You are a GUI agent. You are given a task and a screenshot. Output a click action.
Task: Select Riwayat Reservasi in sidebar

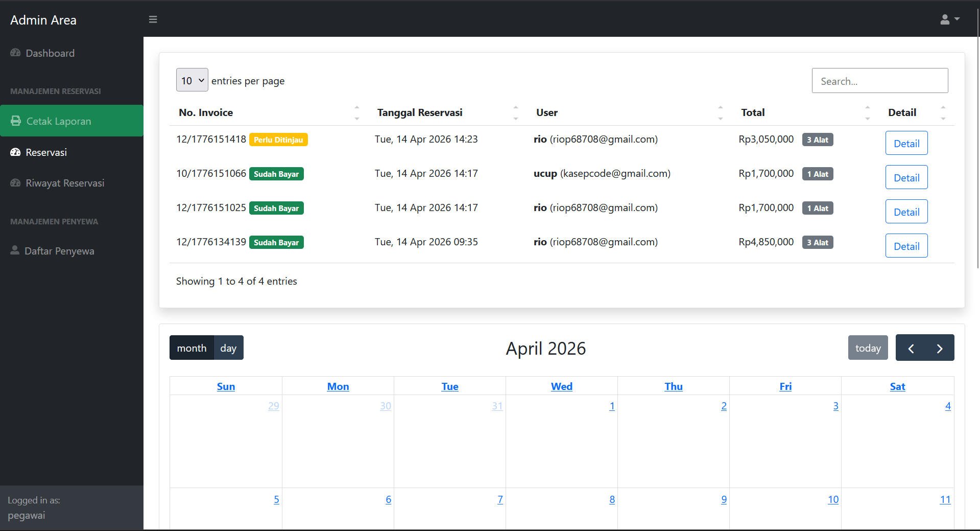pyautogui.click(x=71, y=183)
